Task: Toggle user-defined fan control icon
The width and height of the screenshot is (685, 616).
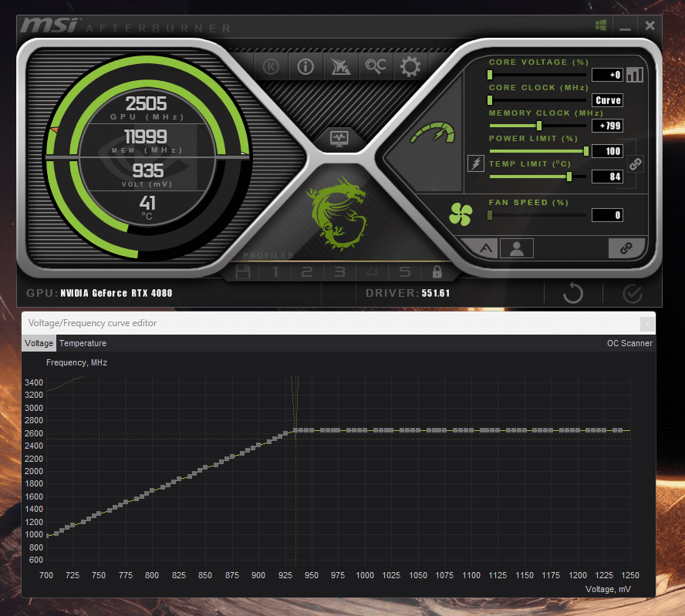Action: click(516, 248)
